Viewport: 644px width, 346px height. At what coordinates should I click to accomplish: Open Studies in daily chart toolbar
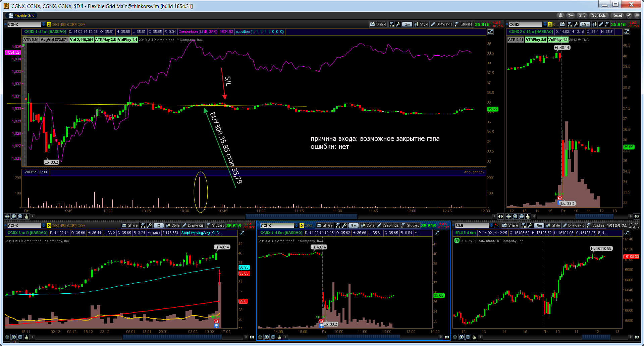pyautogui.click(x=215, y=225)
